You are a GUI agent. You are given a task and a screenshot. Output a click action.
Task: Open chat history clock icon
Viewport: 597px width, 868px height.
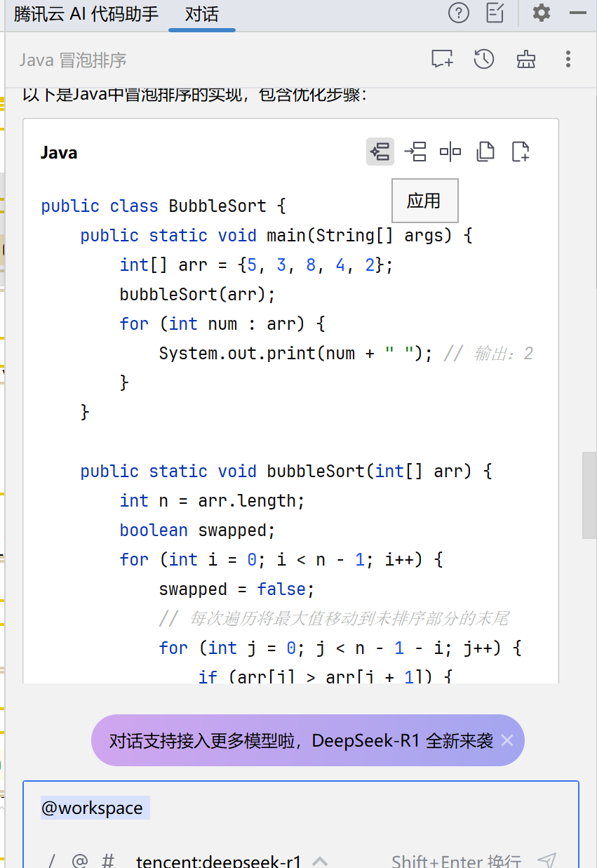click(484, 59)
